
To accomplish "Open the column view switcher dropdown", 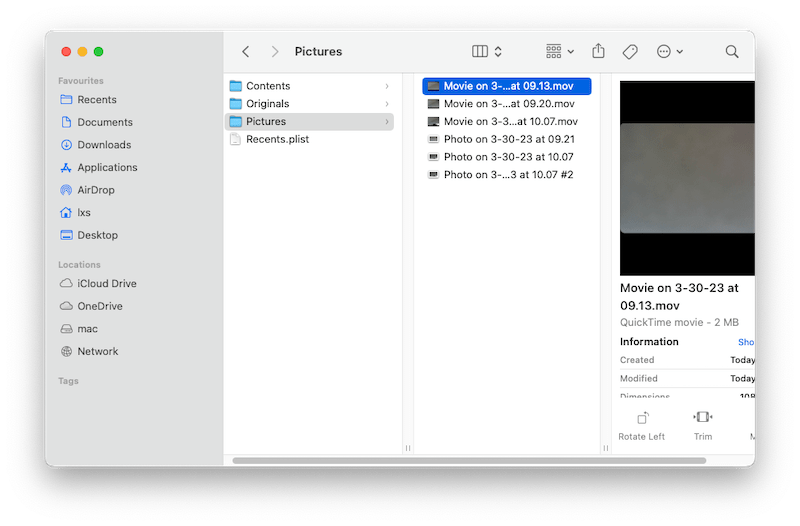I will click(487, 51).
